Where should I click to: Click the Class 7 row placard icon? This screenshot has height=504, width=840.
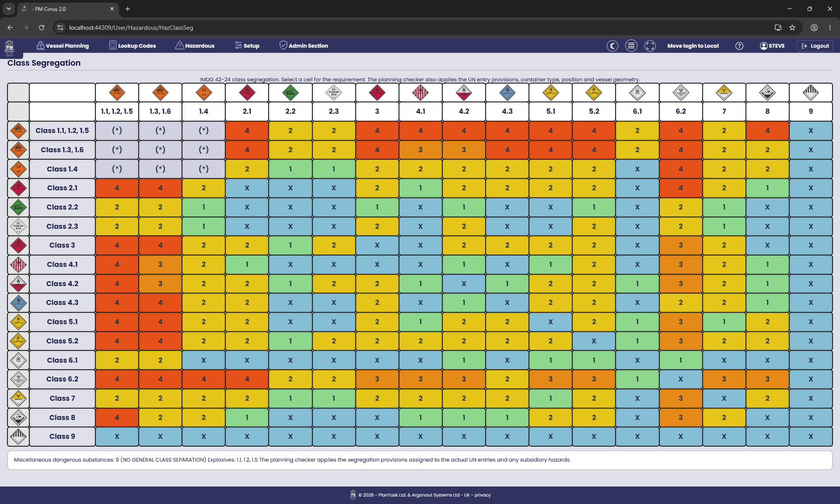[18, 399]
